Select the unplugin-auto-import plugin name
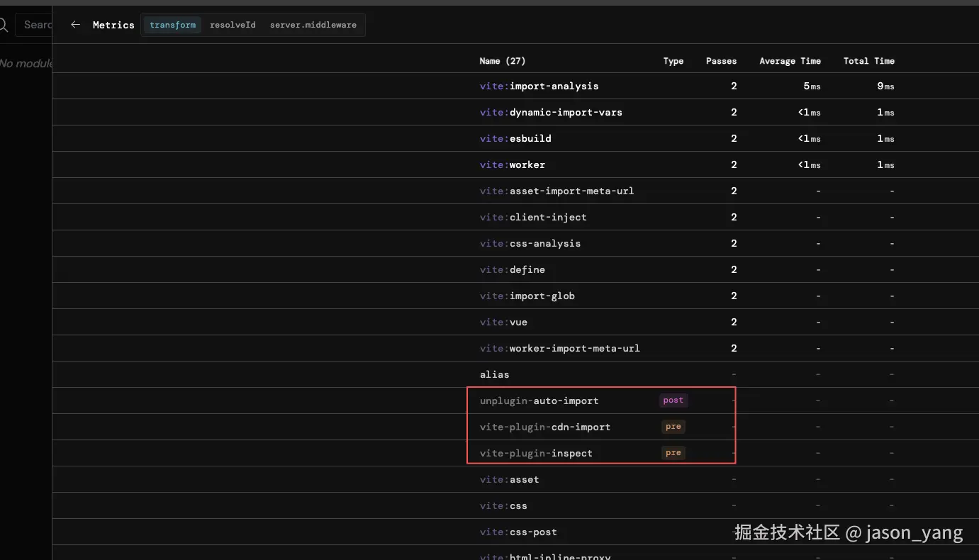This screenshot has width=979, height=560. click(539, 401)
